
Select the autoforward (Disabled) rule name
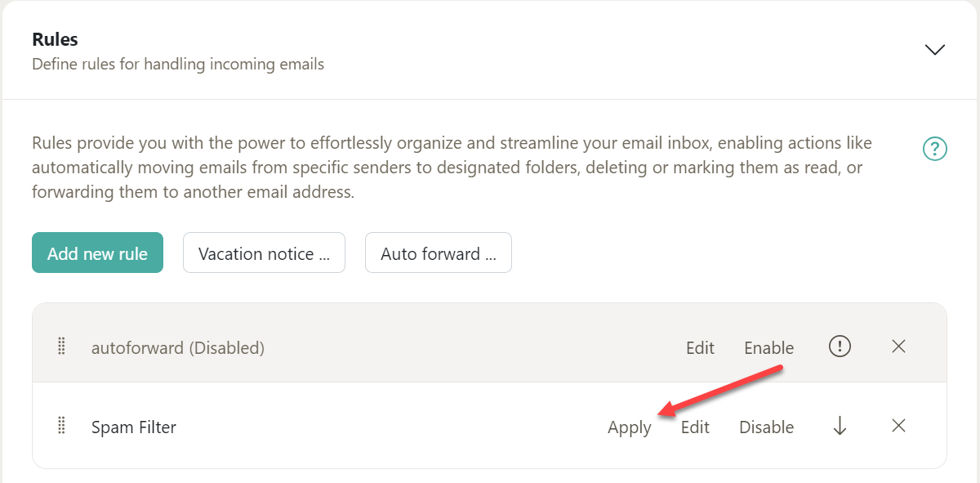[x=177, y=347]
